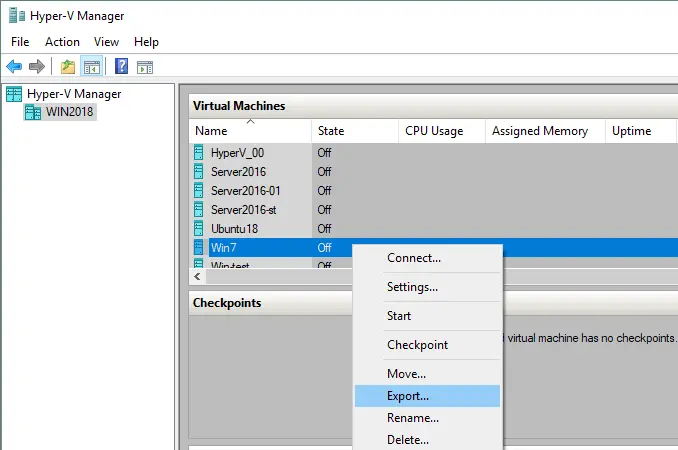Viewport: 678px width, 450px height.
Task: Choose Settings... from the context menu
Action: click(427, 287)
